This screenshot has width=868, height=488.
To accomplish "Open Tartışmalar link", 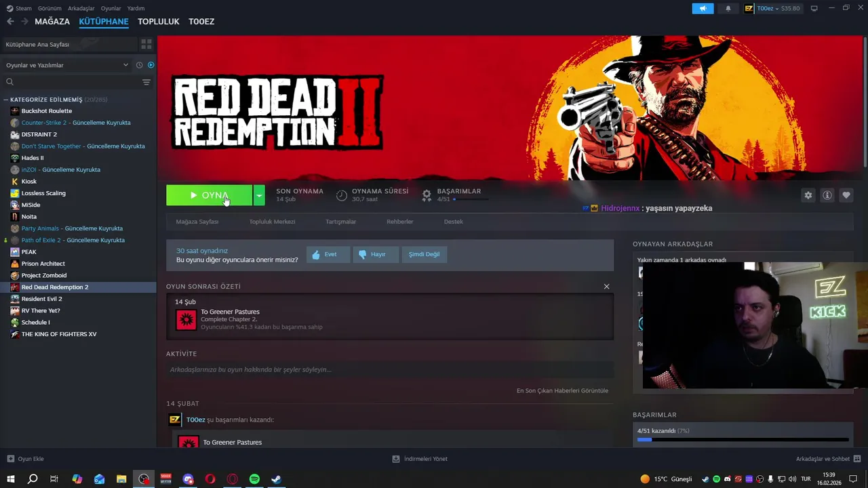I will 340,222.
